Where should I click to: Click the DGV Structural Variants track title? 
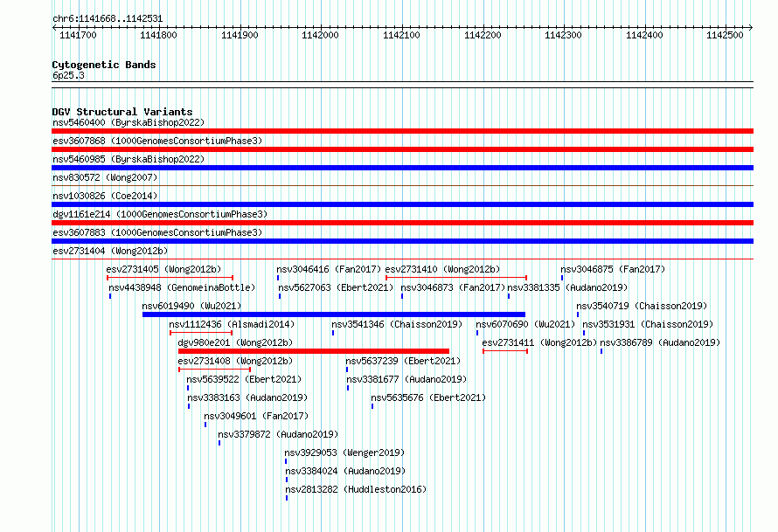point(122,112)
